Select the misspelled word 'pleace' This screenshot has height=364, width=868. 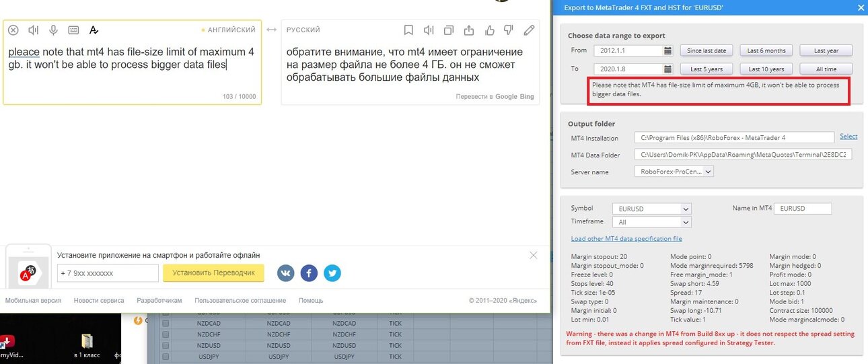[24, 52]
